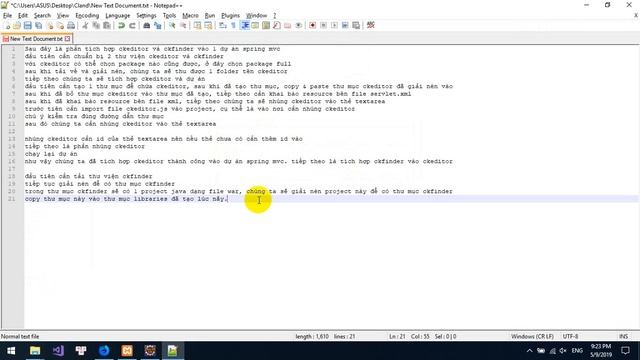Toggle the indent guide button
The width and height of the screenshot is (640, 360).
click(x=245, y=26)
